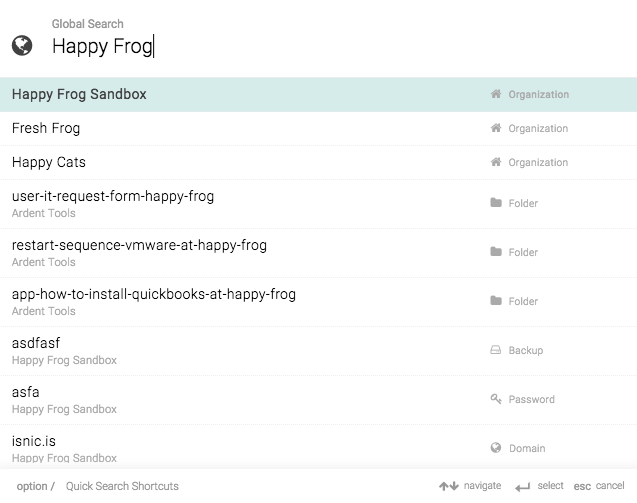Open folder restart-sequence-vmware-at-happy-frog

point(318,253)
